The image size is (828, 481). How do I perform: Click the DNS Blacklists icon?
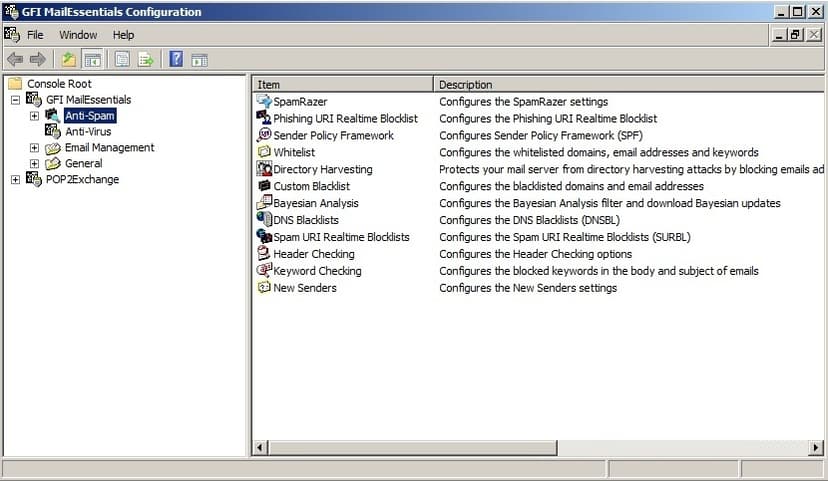[x=264, y=219]
